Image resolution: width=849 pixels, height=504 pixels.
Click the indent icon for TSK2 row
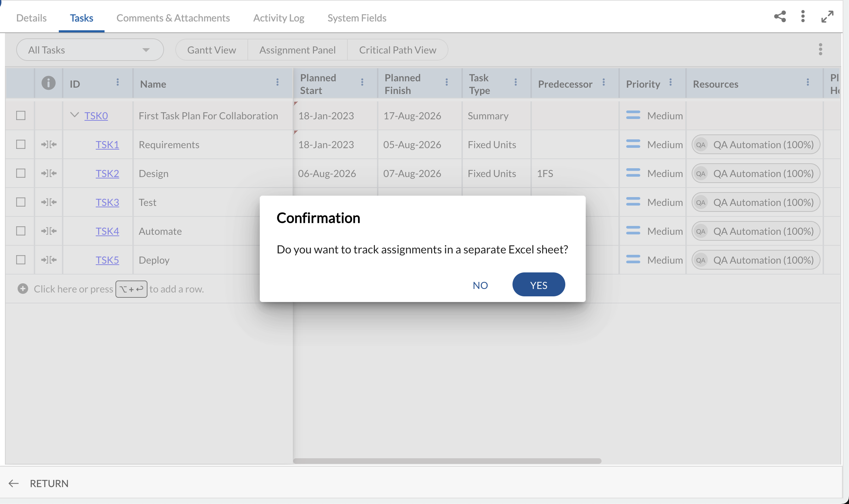49,174
